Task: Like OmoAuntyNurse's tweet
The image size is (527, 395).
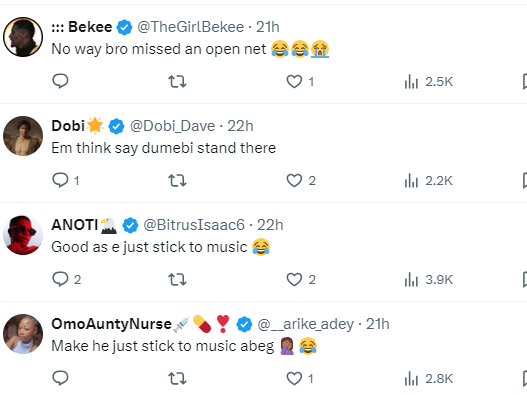Action: 300,379
